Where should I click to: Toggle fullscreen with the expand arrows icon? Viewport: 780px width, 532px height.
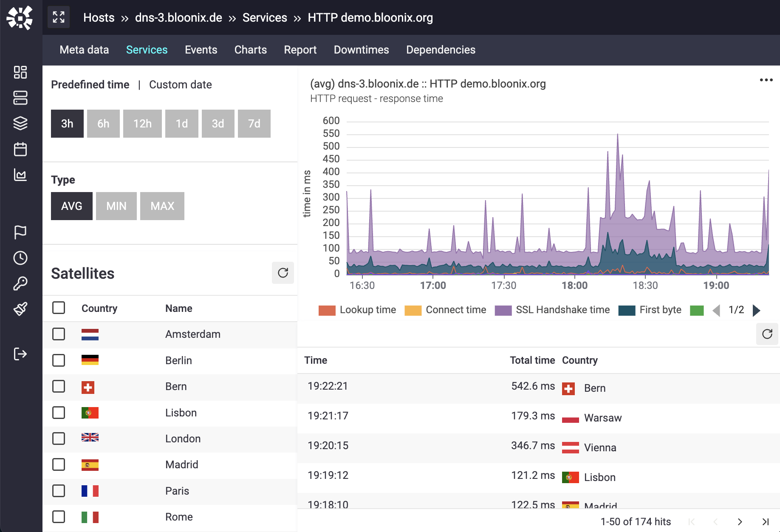click(59, 17)
